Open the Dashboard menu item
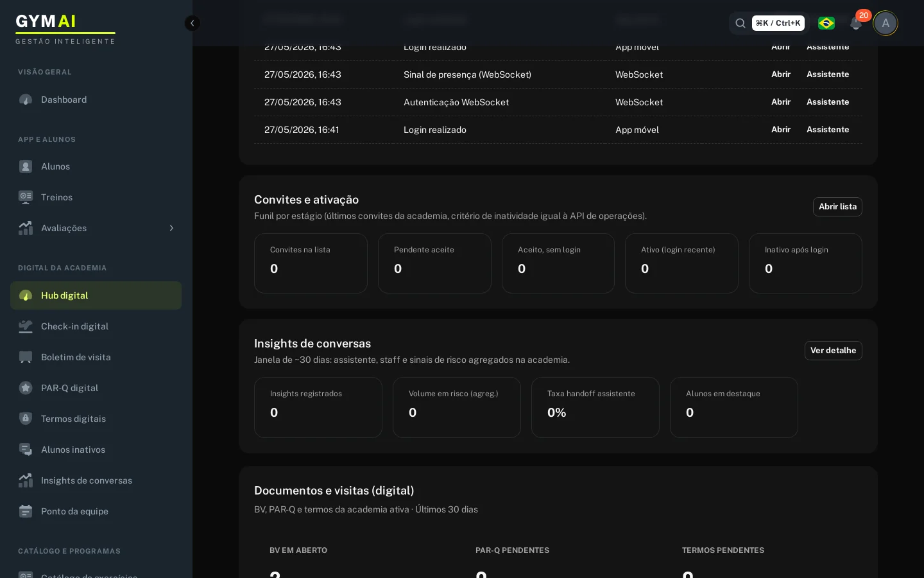 pos(96,100)
